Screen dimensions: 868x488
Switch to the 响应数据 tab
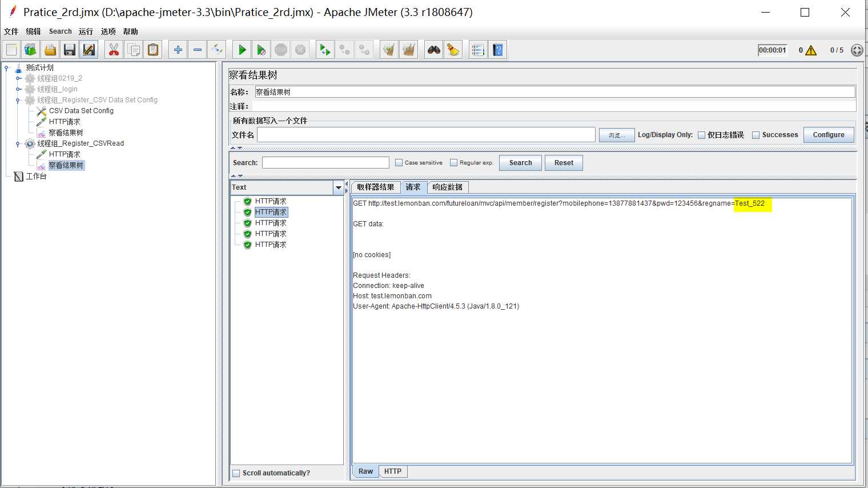tap(447, 187)
